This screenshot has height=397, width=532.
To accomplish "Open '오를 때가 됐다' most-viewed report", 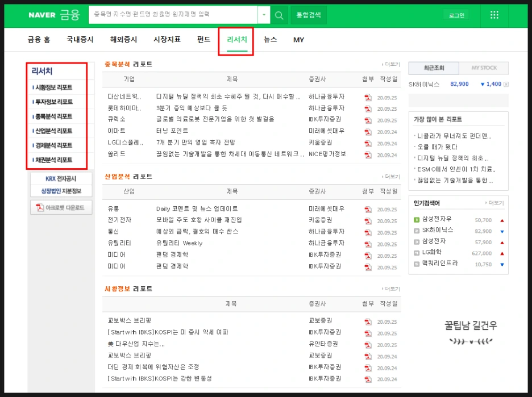I will click(437, 147).
